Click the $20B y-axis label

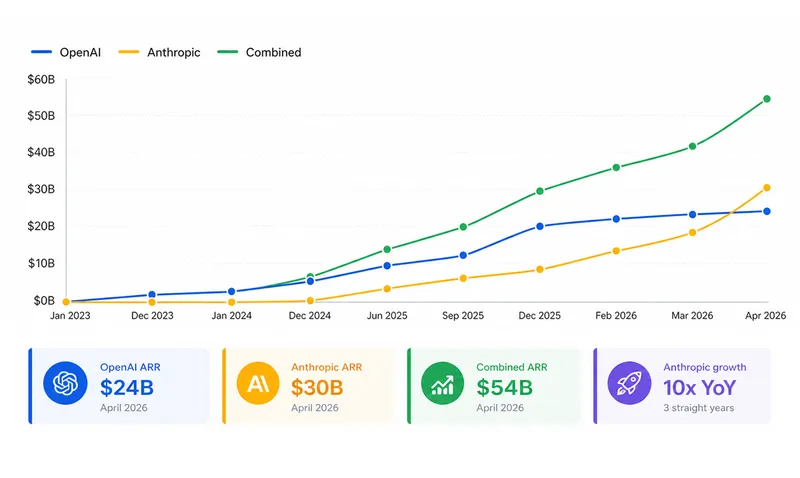41,226
